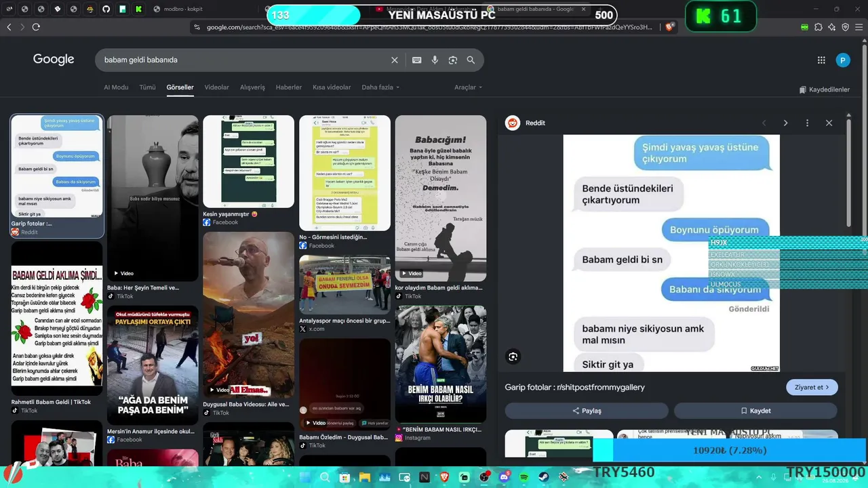Open the Baba: Her Şeyin Temeli video thumbnail

tap(153, 198)
